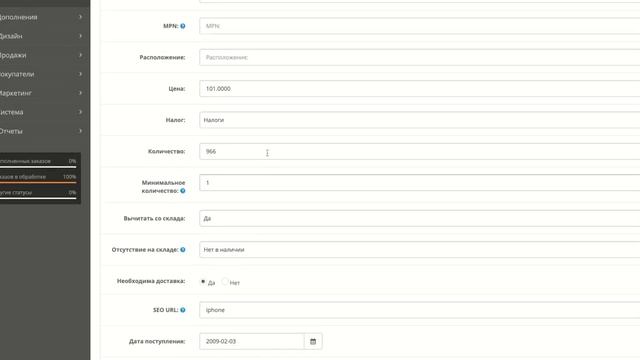The image size is (640, 360).
Task: Click the Необходима доставка label
Action: [151, 281]
